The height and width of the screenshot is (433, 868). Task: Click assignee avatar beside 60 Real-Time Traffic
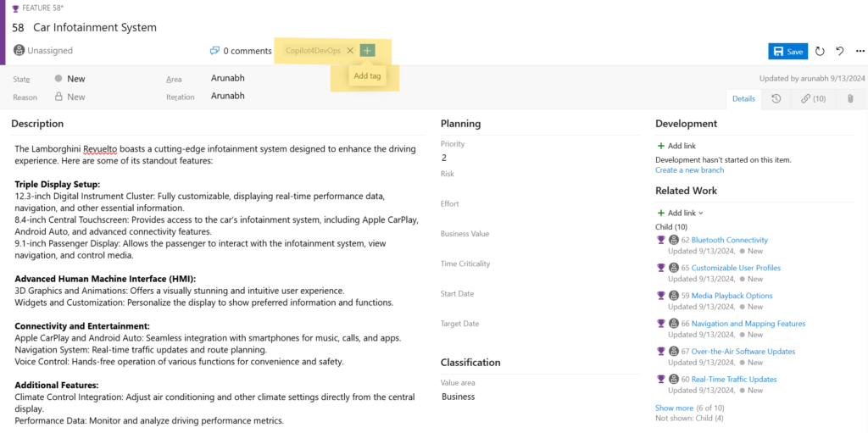(674, 380)
